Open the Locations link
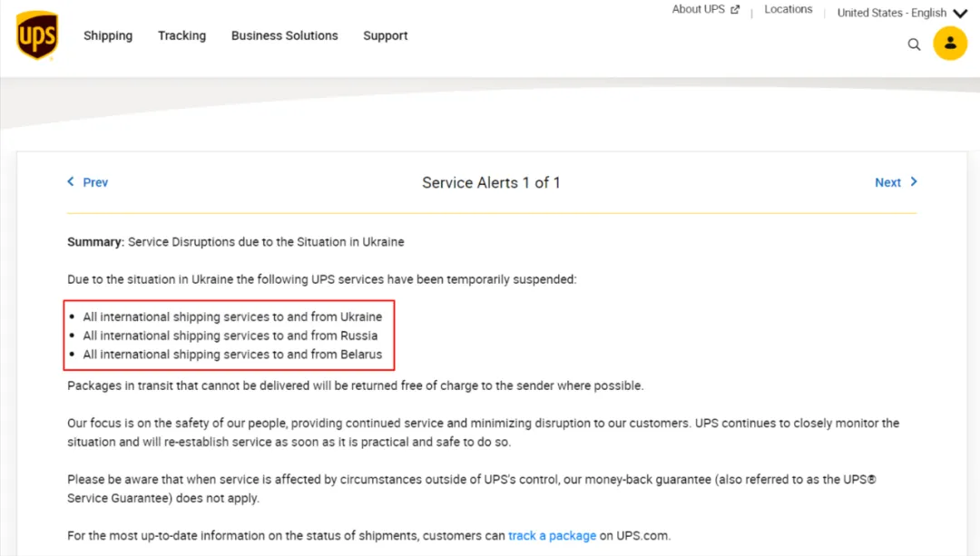The height and width of the screenshot is (556, 980). (788, 10)
